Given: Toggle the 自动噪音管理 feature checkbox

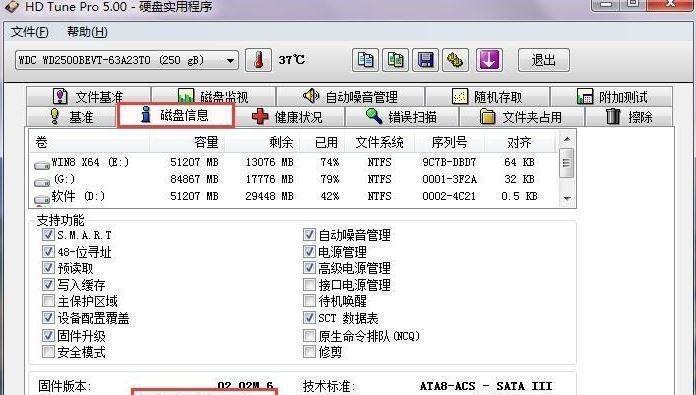Looking at the screenshot, I should point(309,234).
